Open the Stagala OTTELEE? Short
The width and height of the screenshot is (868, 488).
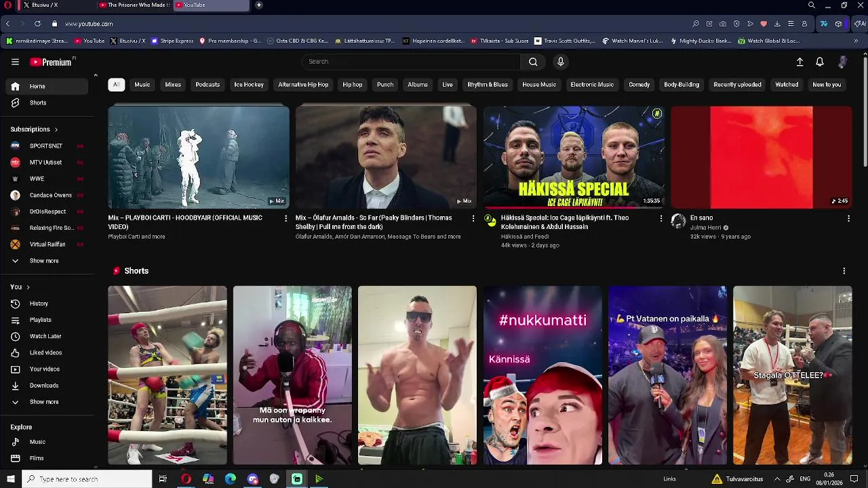point(792,375)
